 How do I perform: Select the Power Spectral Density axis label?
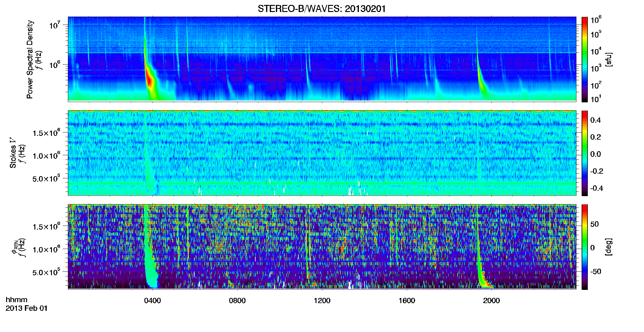(30, 59)
